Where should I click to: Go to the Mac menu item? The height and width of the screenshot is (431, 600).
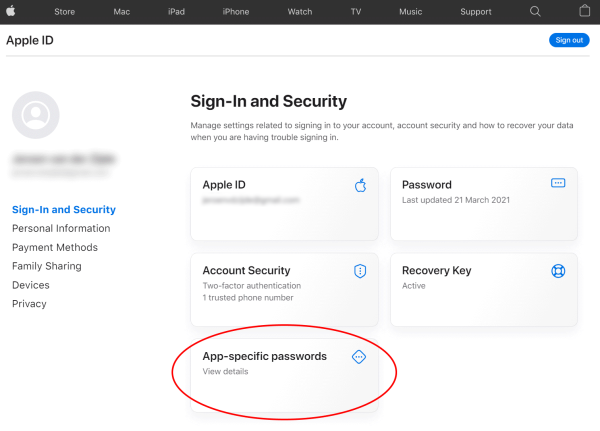(x=124, y=12)
